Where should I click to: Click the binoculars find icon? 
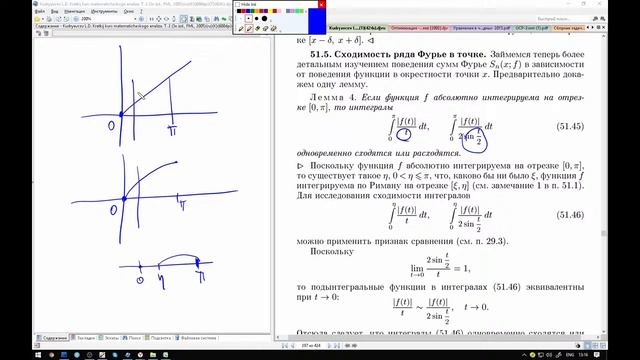click(x=216, y=19)
